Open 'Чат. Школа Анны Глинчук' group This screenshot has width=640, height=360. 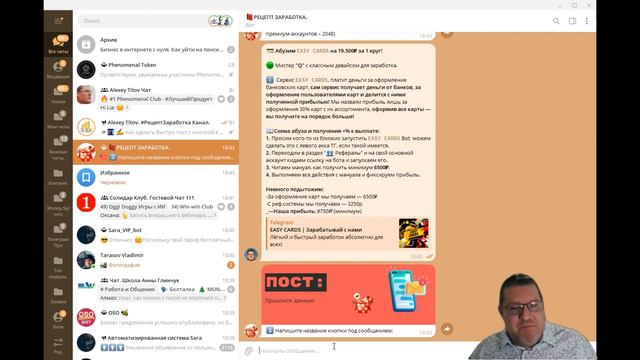tap(156, 289)
